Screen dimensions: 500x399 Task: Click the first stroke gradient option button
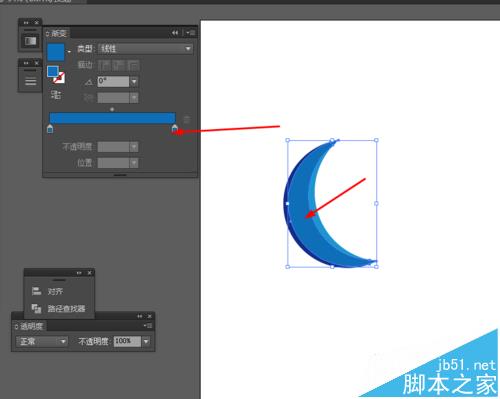tap(105, 65)
